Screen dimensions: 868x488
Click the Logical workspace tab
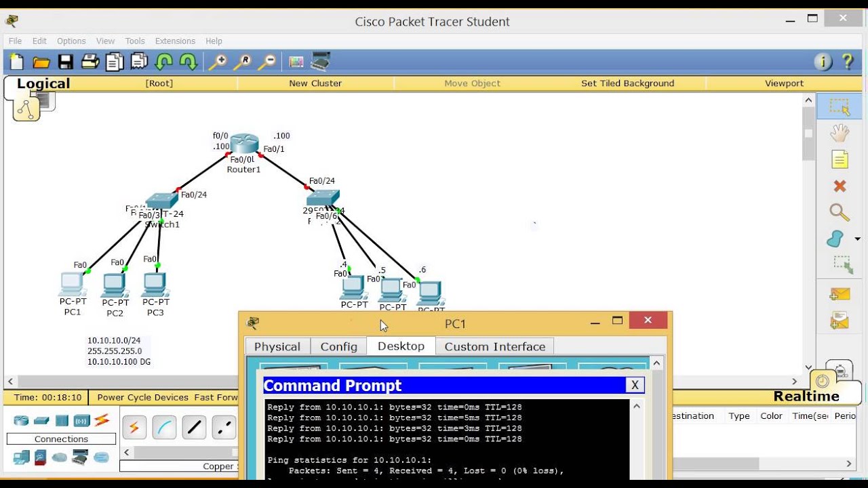(43, 83)
